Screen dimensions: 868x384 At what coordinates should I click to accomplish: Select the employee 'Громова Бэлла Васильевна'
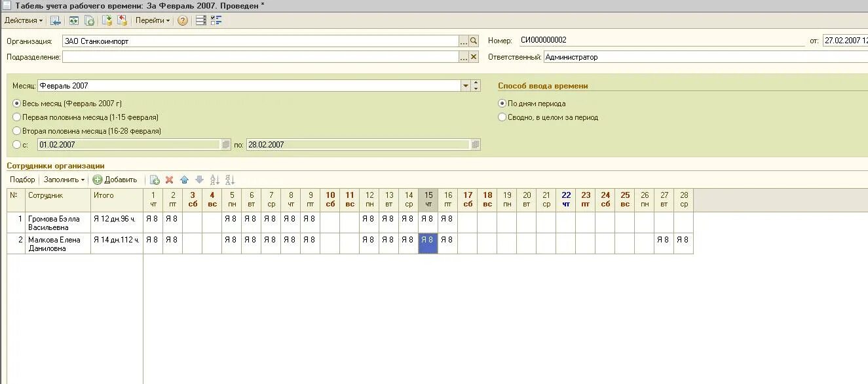58,223
